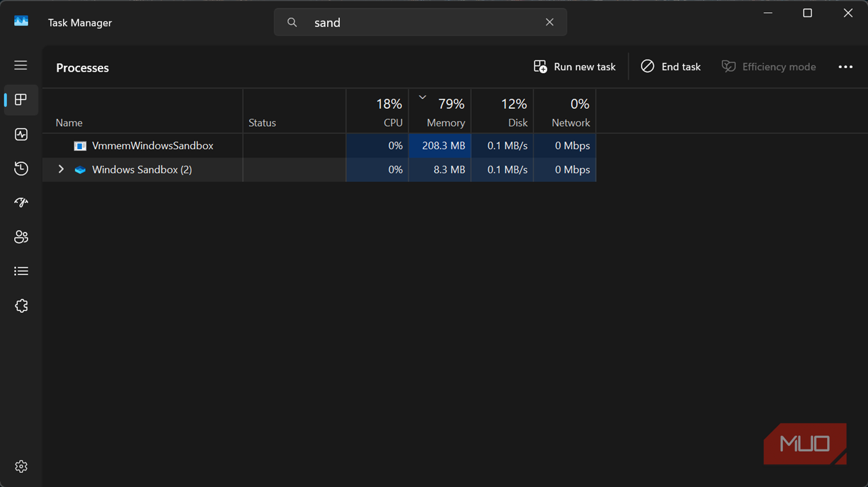Sort by the Disk column header

(x=502, y=111)
